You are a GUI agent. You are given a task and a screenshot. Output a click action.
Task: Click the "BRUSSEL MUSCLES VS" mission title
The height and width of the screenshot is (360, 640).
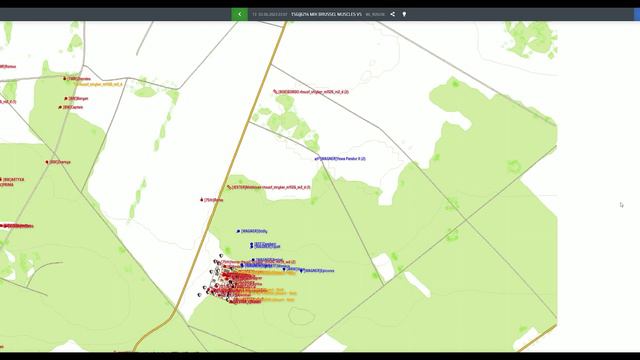pyautogui.click(x=327, y=14)
